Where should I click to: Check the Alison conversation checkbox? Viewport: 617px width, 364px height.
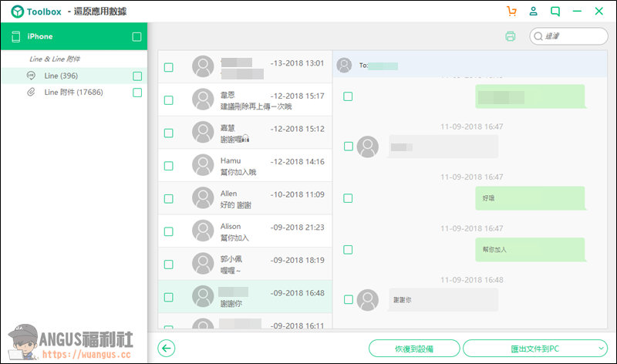point(168,231)
